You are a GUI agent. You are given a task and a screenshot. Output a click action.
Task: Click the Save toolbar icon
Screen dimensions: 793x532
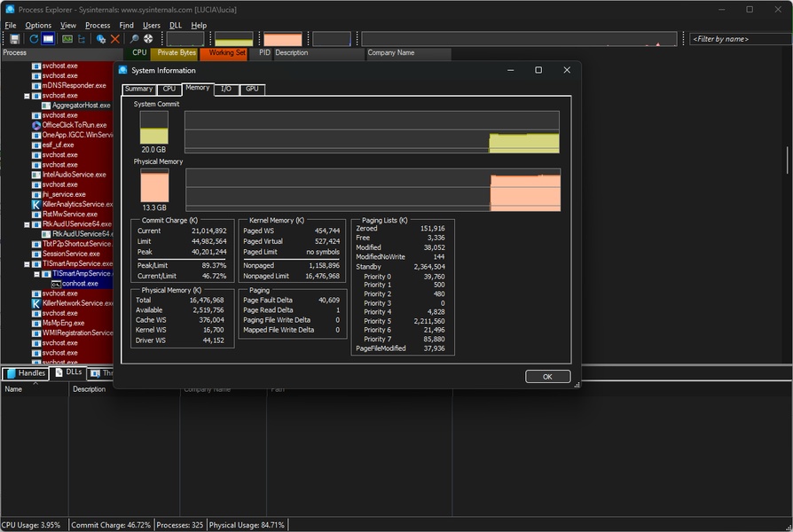14,39
